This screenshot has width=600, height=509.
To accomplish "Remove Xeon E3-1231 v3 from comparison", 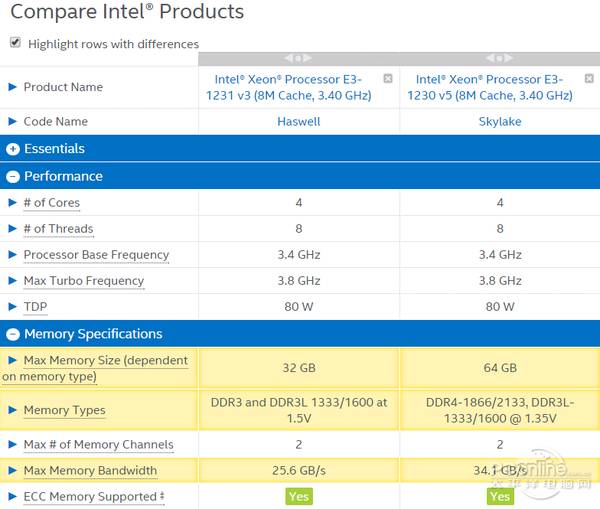I will pyautogui.click(x=388, y=78).
